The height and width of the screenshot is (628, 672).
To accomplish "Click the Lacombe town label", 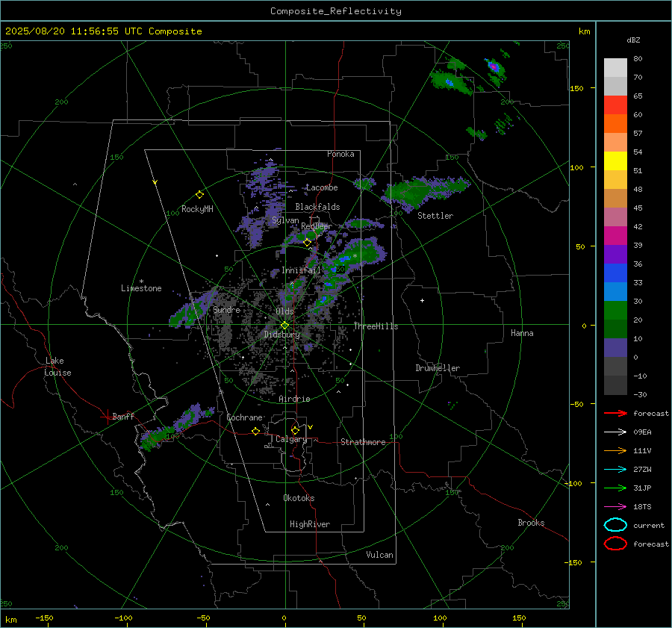I will pos(322,187).
